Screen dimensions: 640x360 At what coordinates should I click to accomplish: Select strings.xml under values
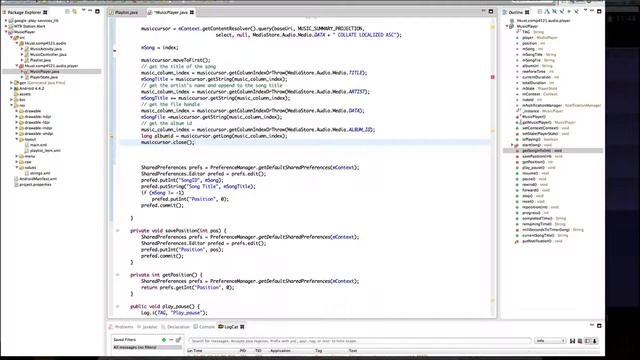(x=40, y=173)
